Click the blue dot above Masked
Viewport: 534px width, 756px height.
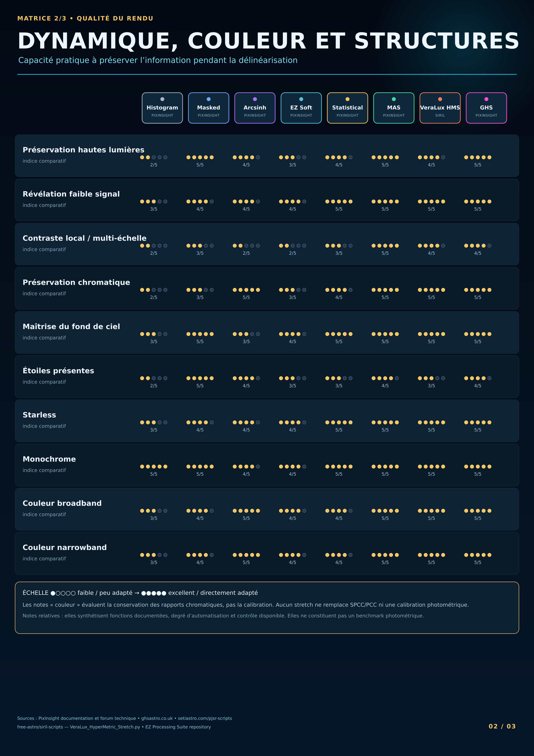point(209,99)
